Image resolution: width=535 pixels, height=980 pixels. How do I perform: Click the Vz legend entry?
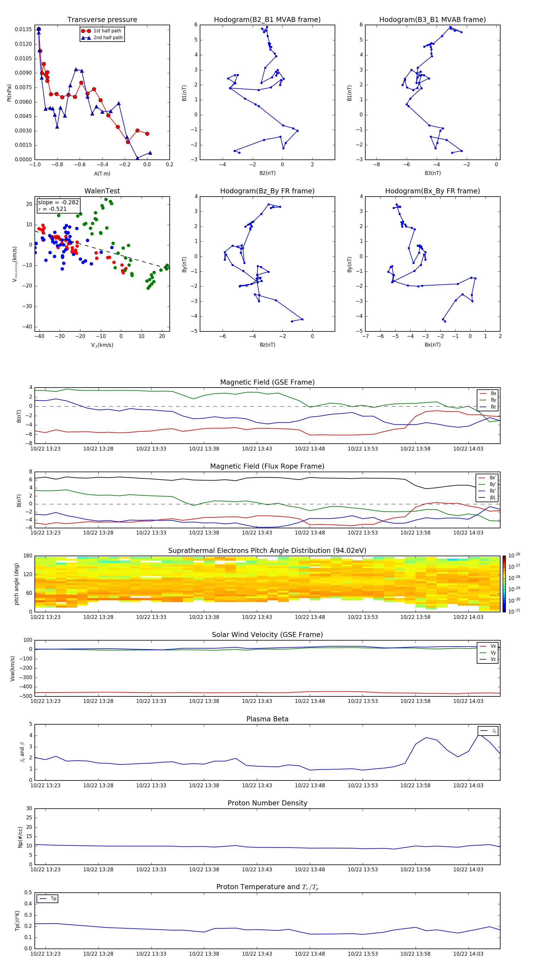coord(488,659)
